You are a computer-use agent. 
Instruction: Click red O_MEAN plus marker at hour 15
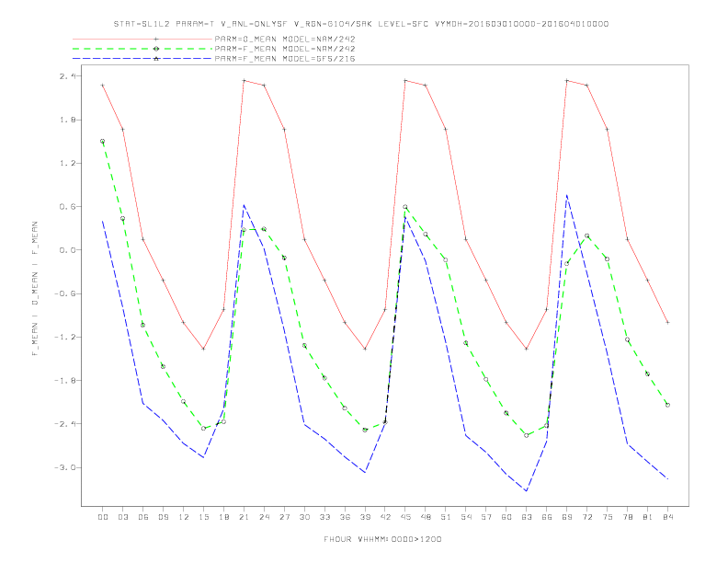tap(203, 349)
